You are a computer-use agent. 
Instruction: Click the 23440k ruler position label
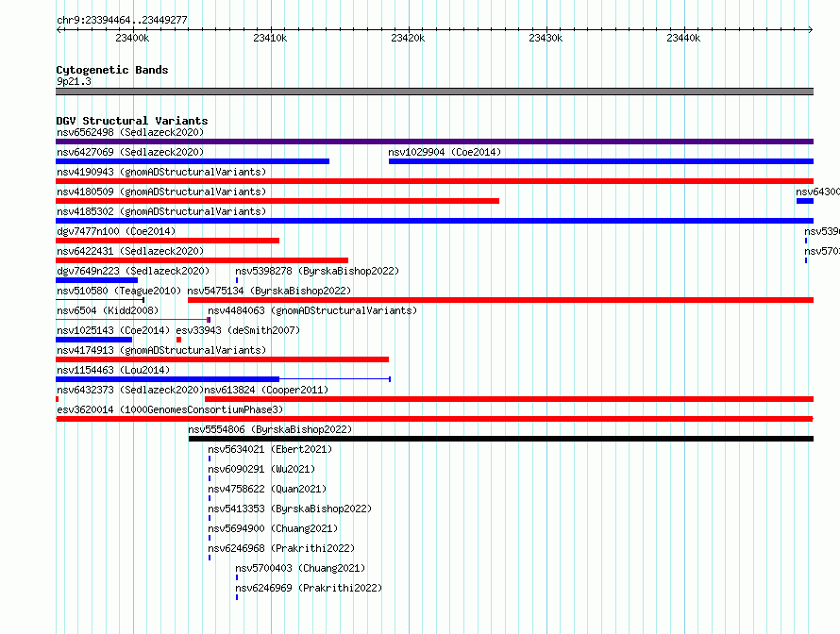click(x=683, y=38)
